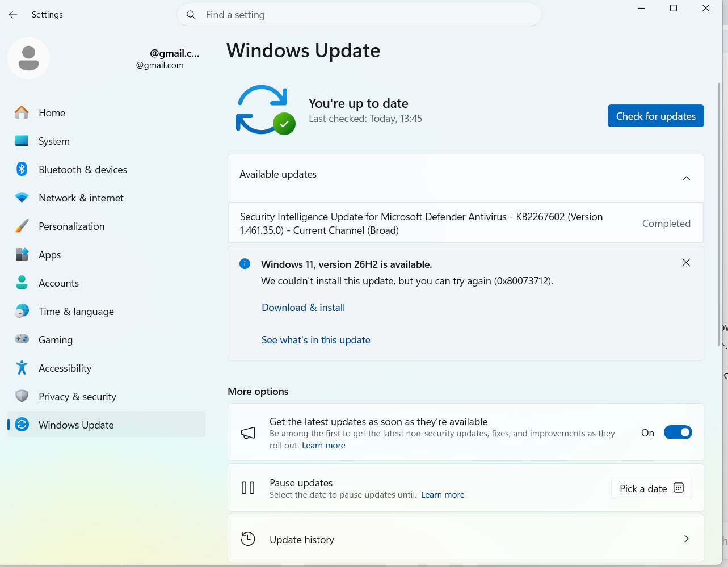Click the Personalization paintbrush icon
Screen dimensions: 728x567
point(22,226)
